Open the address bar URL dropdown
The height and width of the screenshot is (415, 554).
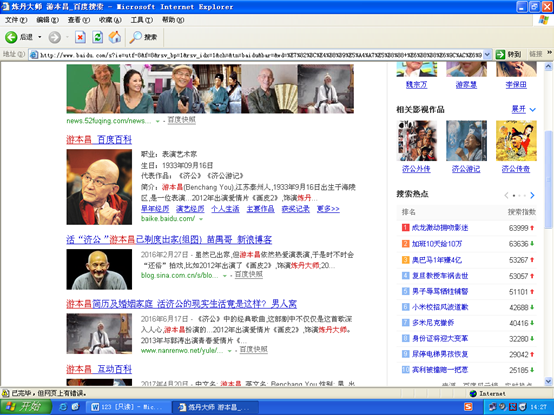click(x=487, y=54)
